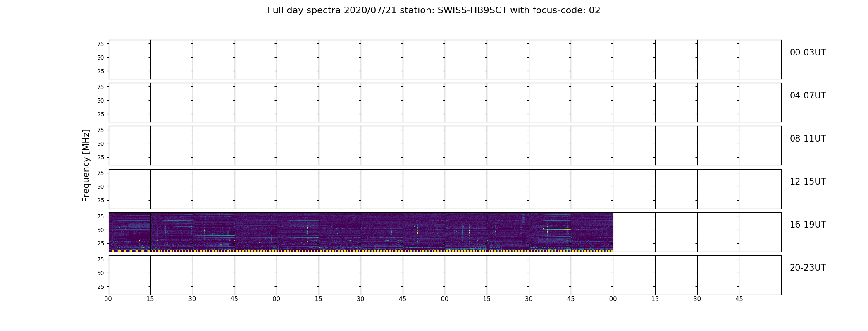Select the 25 tick of the 20-23UT panel

tap(100, 286)
